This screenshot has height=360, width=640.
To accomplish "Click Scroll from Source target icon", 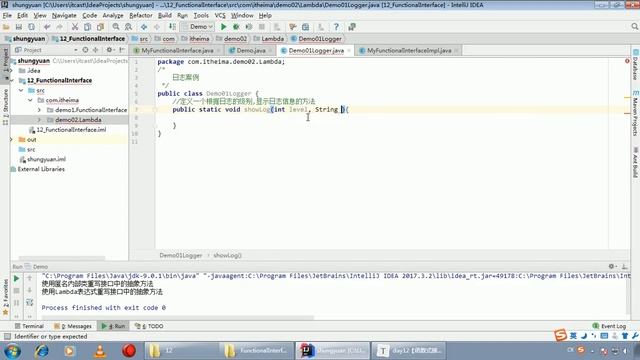I will [x=85, y=50].
